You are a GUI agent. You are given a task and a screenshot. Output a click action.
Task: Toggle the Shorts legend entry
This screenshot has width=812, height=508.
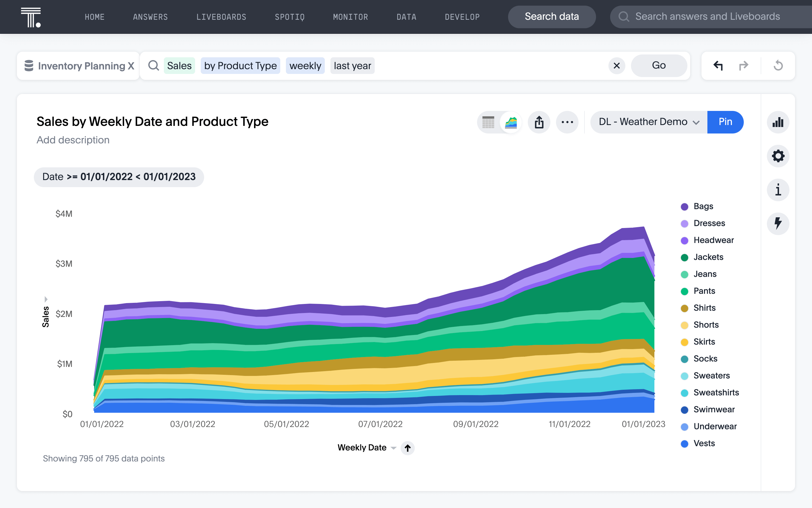[x=700, y=325]
